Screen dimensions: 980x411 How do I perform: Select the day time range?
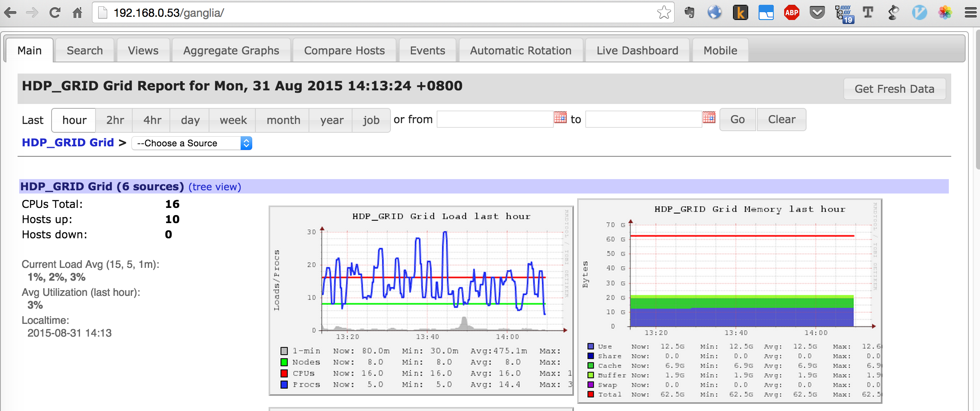tap(190, 120)
